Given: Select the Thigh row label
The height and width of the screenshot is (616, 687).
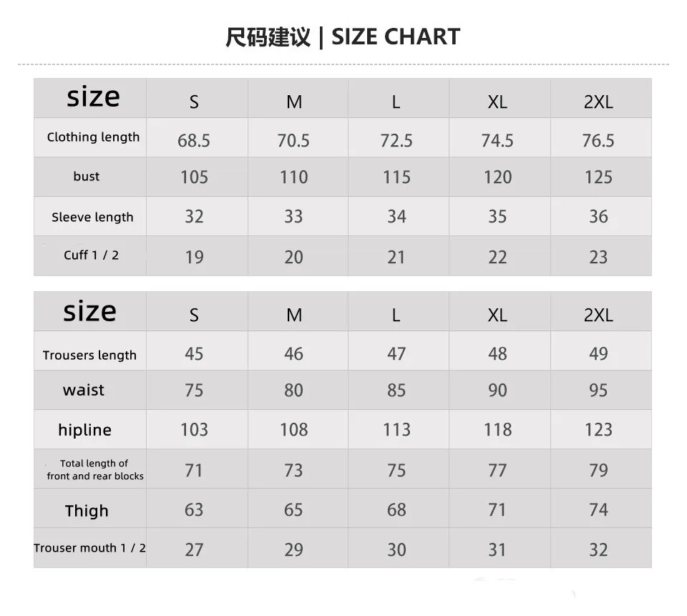Looking at the screenshot, I should (x=87, y=510).
